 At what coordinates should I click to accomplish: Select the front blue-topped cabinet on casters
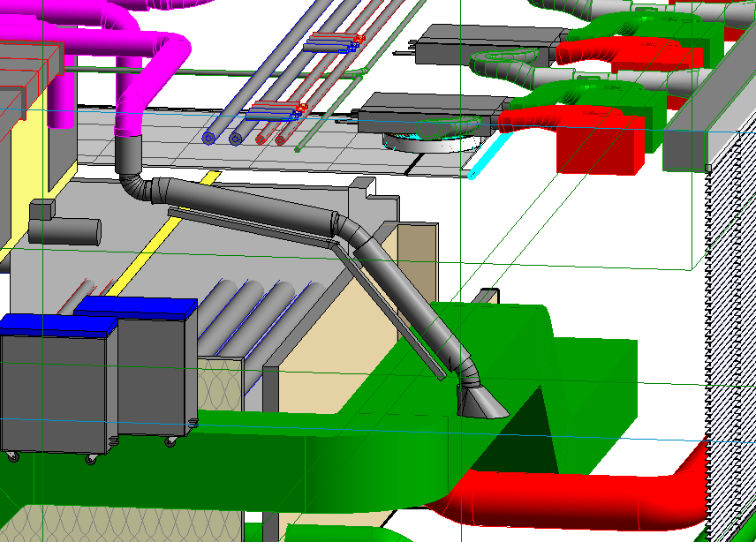coord(58,388)
